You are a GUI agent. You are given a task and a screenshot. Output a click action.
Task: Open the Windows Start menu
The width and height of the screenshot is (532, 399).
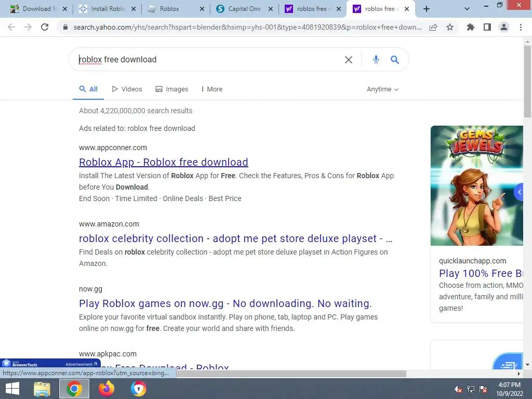coord(12,389)
